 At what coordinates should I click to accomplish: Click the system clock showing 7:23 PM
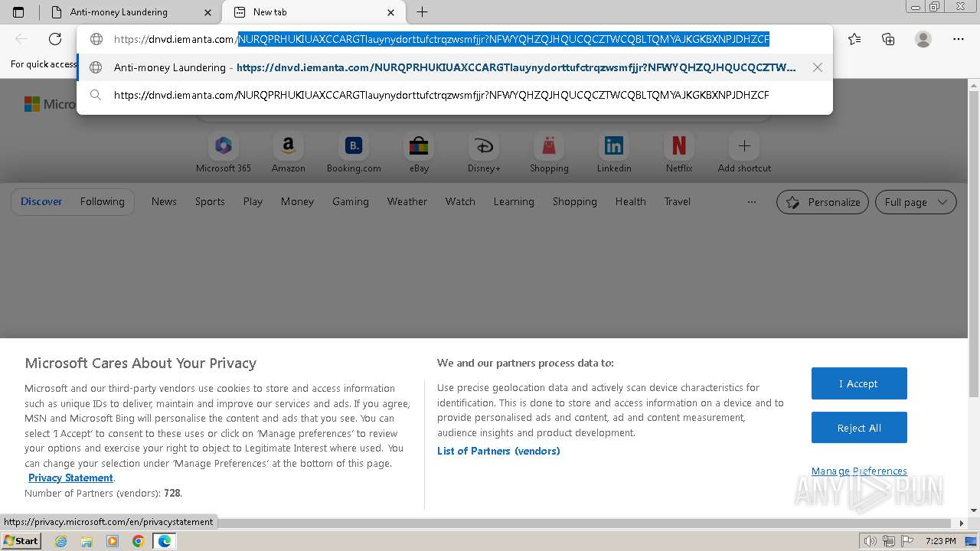click(x=940, y=541)
